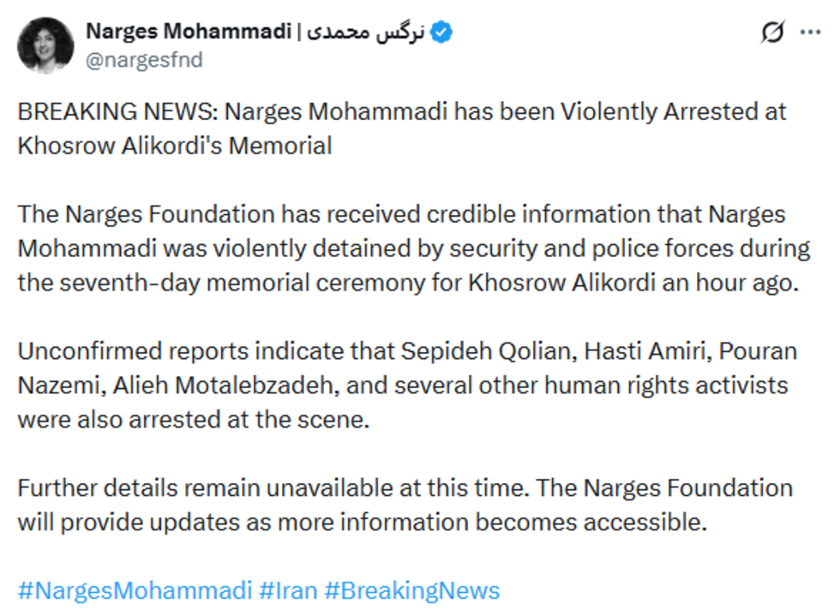Screen dimensions: 840x616
Task: Open the Narges Mohammadi display name link
Action: pos(187,33)
